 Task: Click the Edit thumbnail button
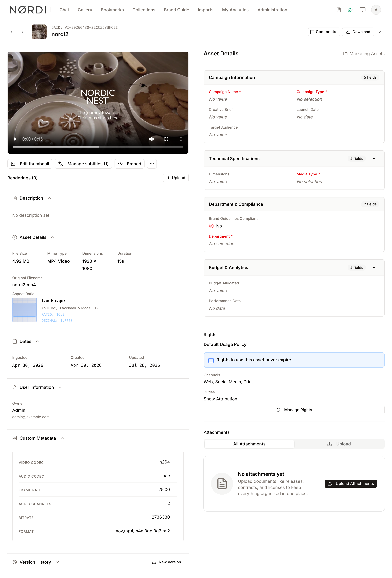click(30, 164)
